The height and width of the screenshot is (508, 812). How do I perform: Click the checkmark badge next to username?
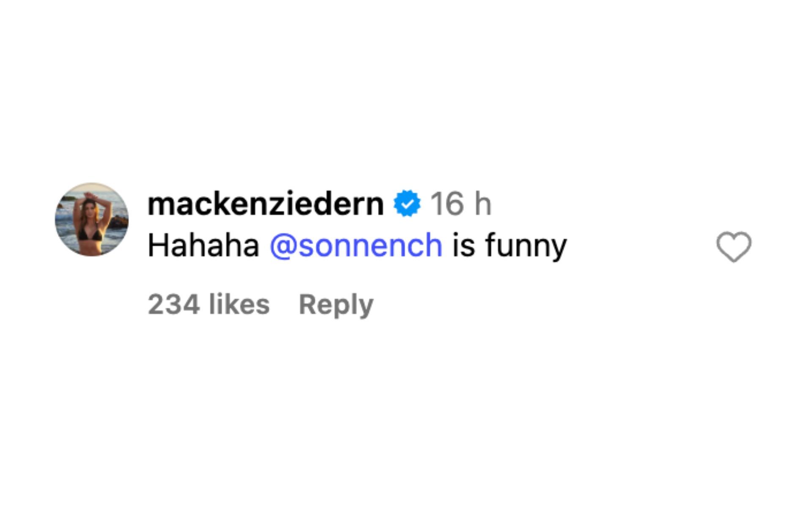click(407, 204)
